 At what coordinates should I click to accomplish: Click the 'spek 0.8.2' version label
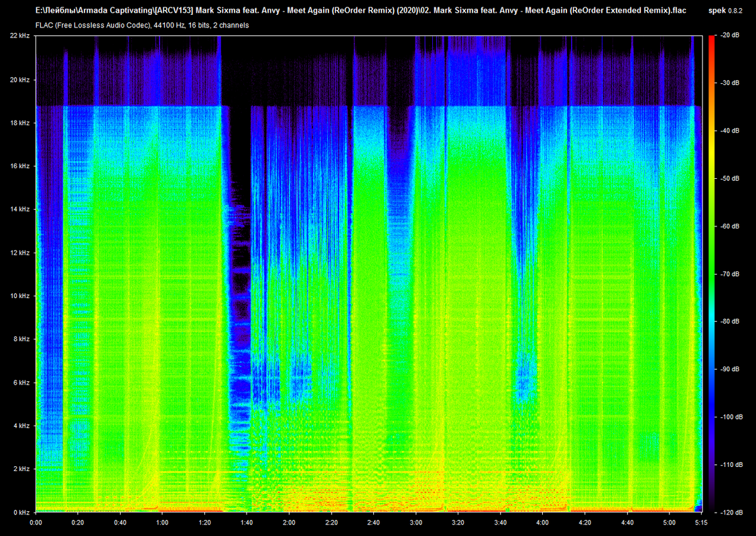pos(726,10)
